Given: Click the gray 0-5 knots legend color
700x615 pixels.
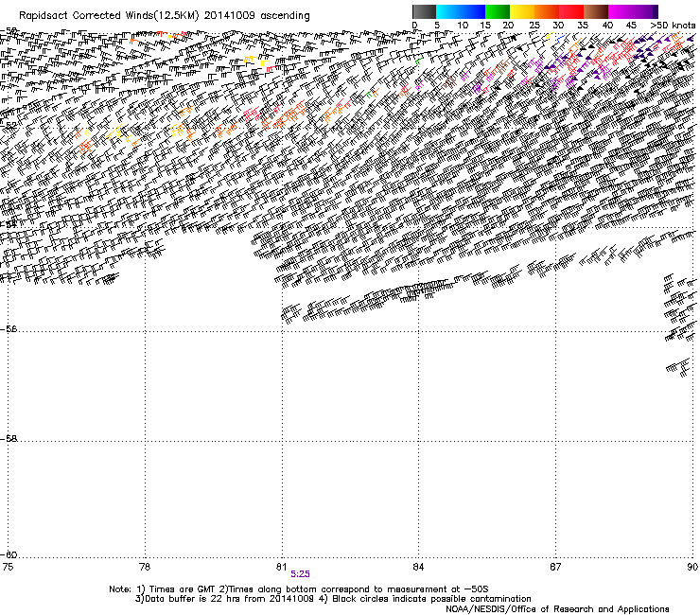Looking at the screenshot, I should click(x=424, y=11).
